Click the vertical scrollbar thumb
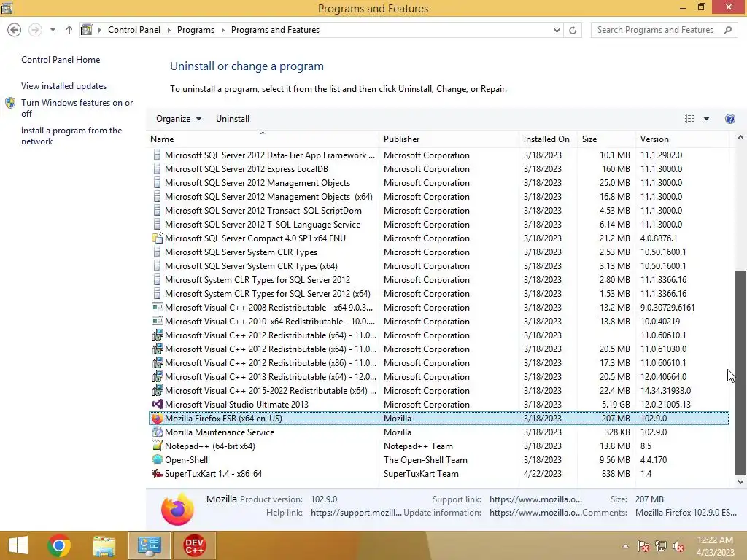The height and width of the screenshot is (560, 747). 740,373
